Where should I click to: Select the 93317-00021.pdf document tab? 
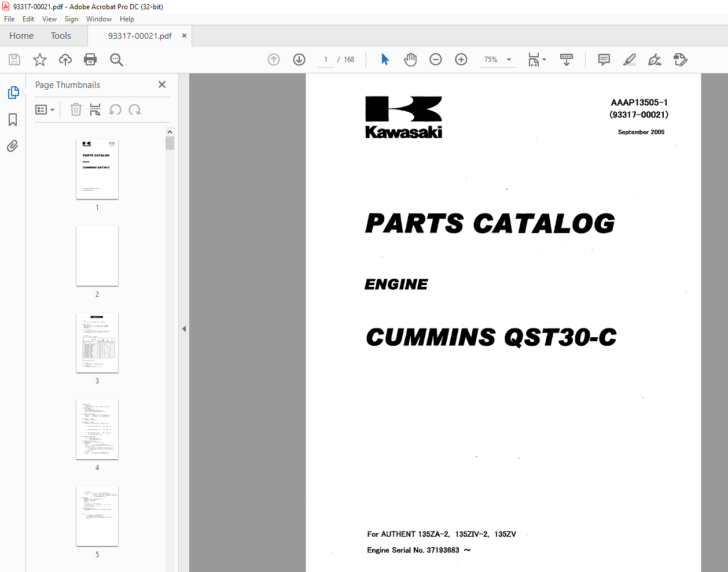tap(139, 36)
